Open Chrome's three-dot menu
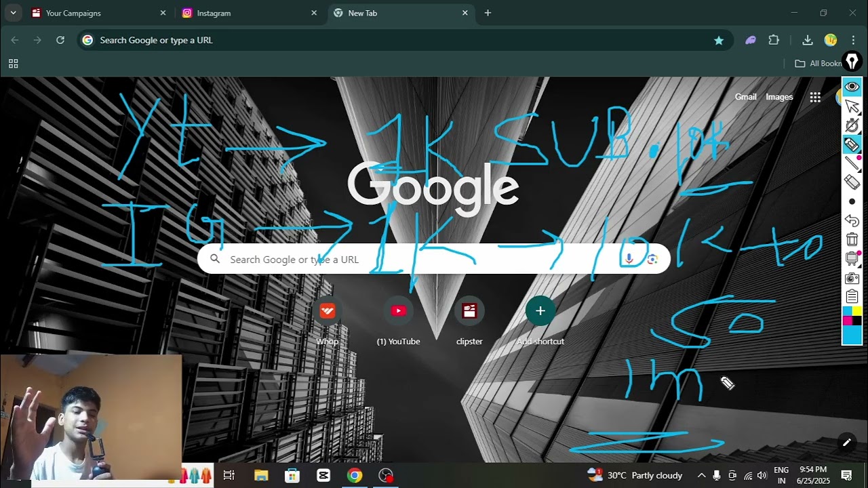Image resolution: width=868 pixels, height=488 pixels. point(853,40)
